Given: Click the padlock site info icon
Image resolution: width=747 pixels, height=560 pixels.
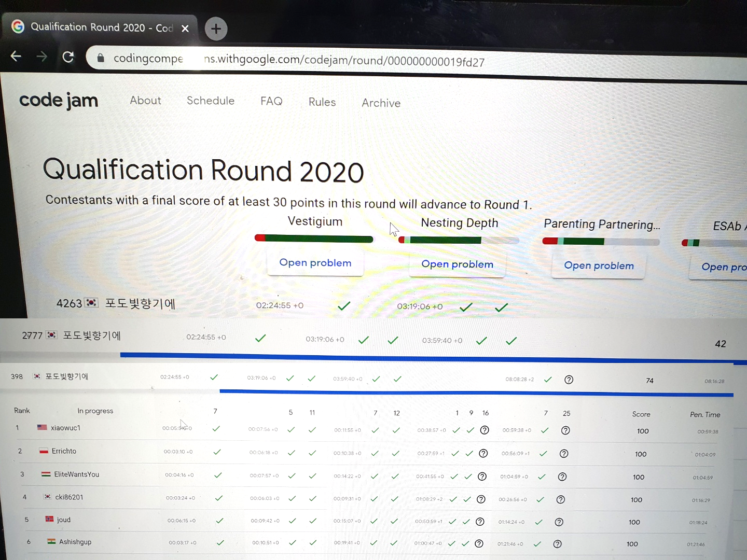Looking at the screenshot, I should click(x=101, y=58).
